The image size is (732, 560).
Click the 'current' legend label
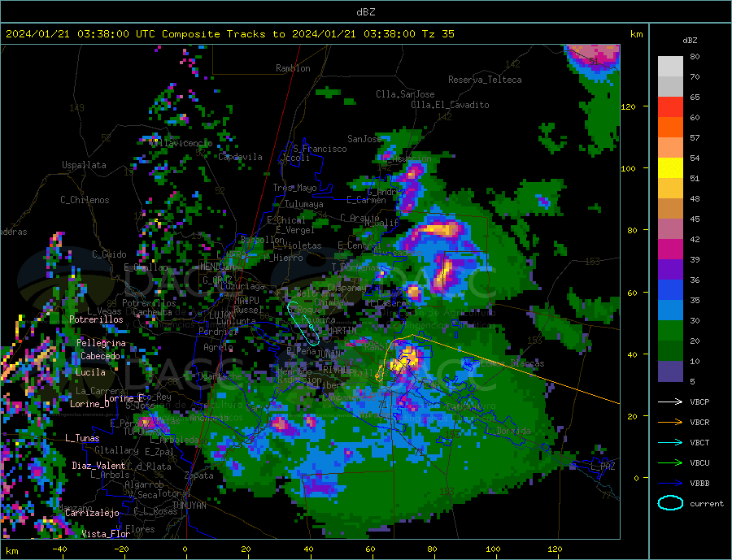pos(706,504)
